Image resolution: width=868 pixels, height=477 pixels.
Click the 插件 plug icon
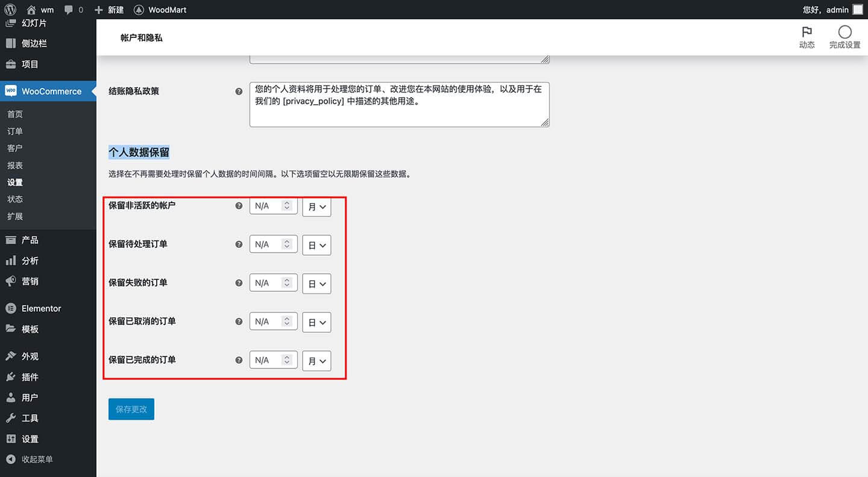pyautogui.click(x=11, y=377)
